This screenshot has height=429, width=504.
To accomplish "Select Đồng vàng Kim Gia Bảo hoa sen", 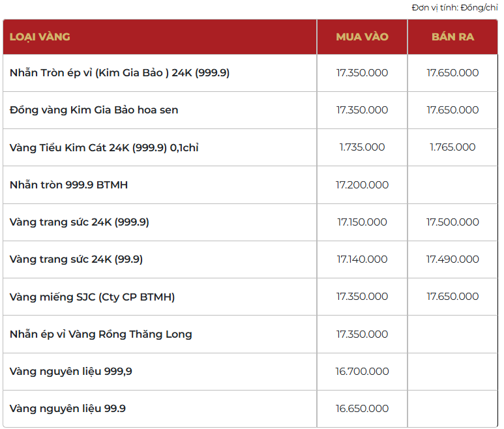I will pos(94,110).
